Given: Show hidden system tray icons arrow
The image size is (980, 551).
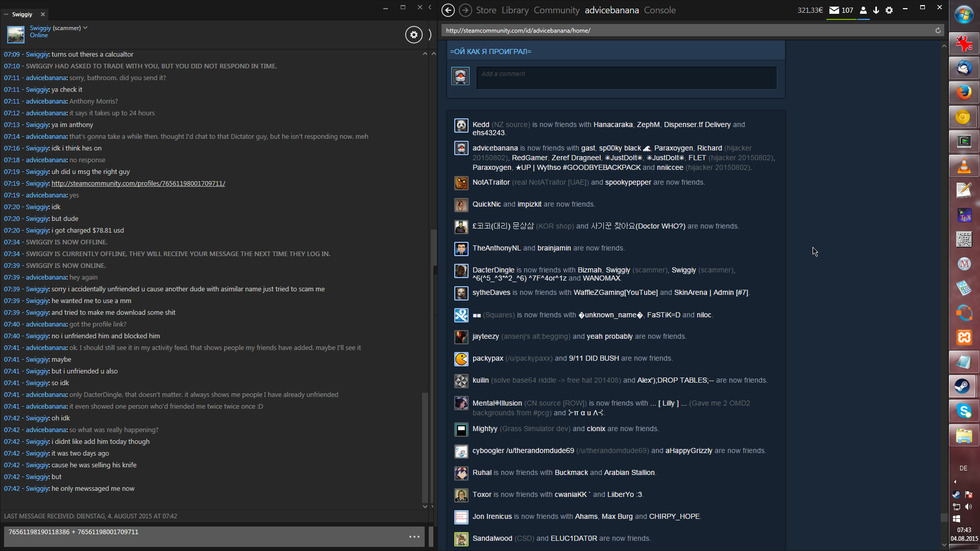Looking at the screenshot, I should (955, 482).
